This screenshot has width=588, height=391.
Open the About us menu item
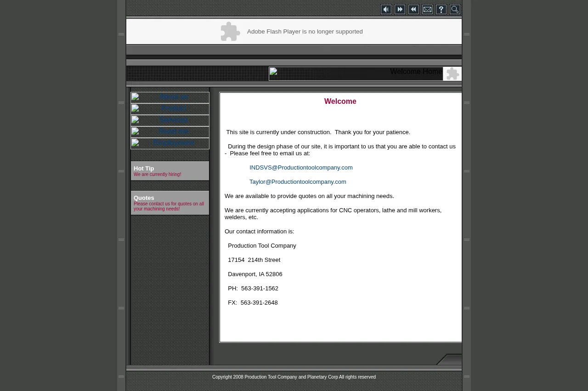[174, 97]
